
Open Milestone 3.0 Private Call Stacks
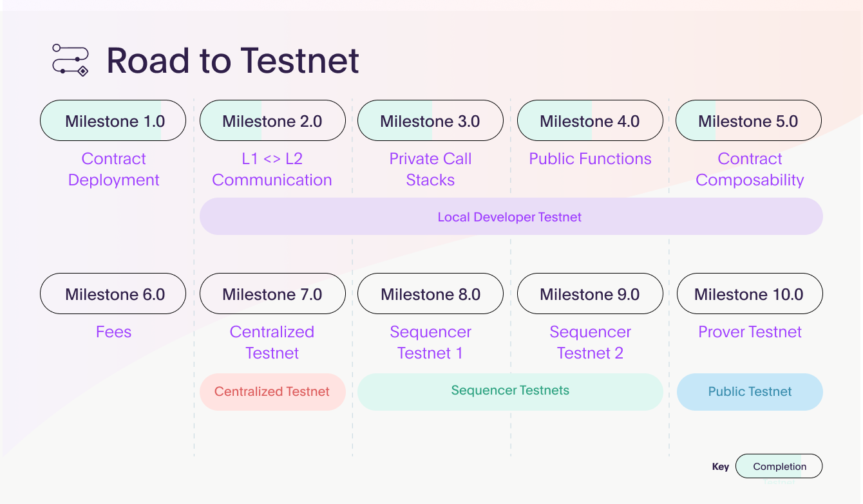(430, 120)
